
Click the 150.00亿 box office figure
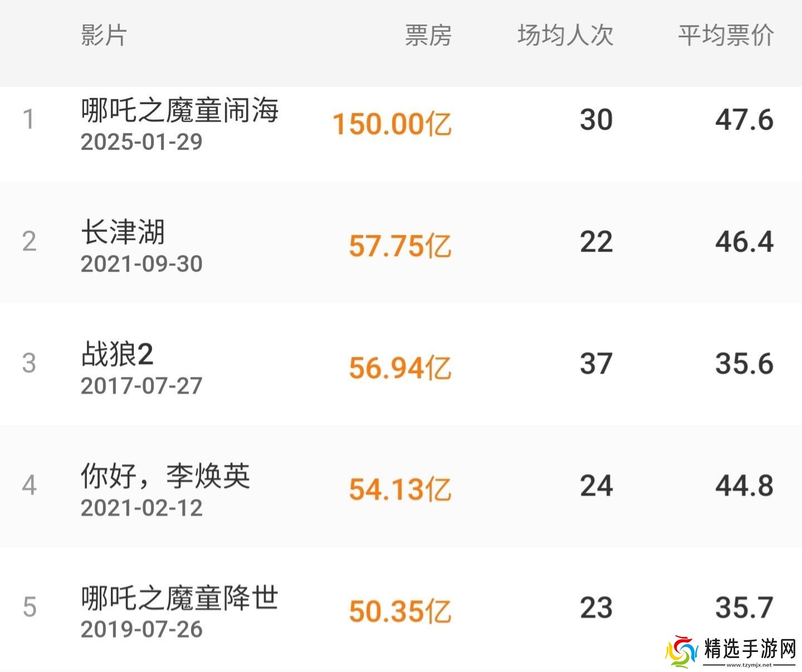pos(392,123)
